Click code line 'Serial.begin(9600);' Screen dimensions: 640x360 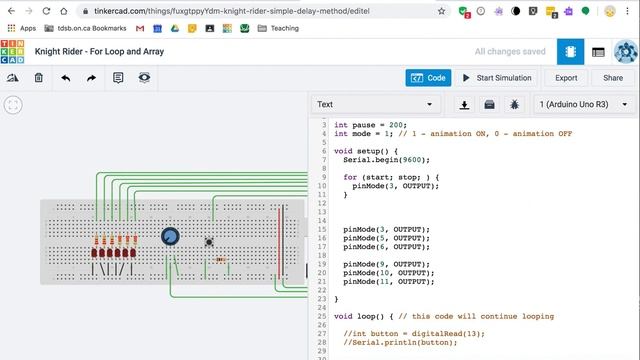click(386, 160)
